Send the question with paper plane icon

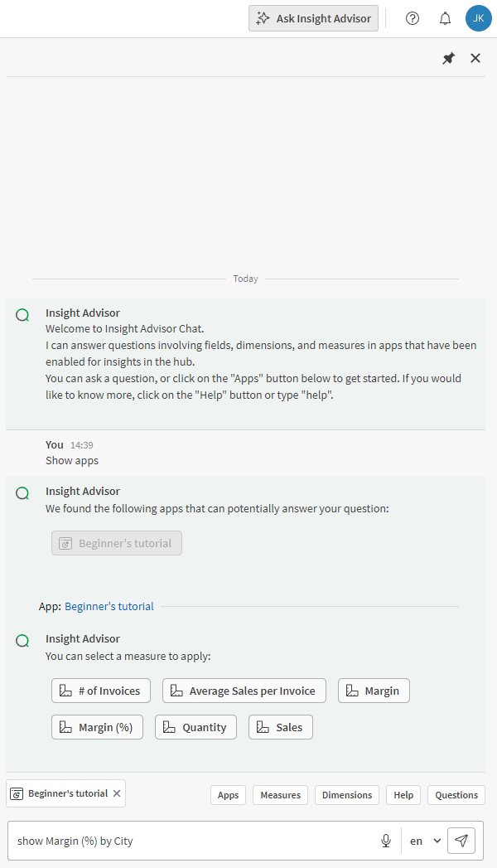click(461, 841)
